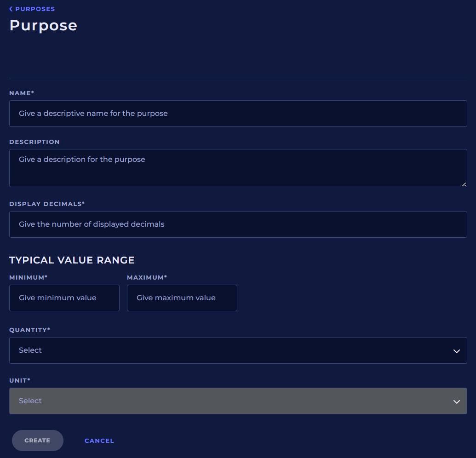Click the Maximum value input

tap(182, 298)
